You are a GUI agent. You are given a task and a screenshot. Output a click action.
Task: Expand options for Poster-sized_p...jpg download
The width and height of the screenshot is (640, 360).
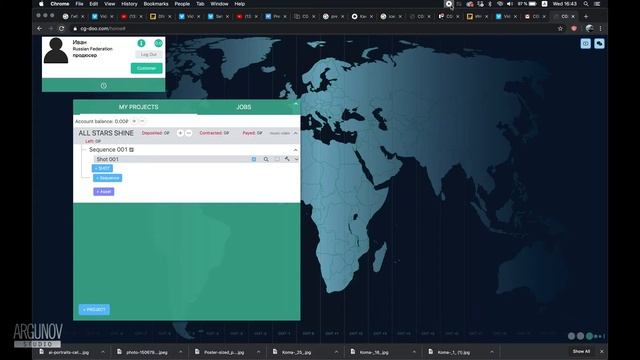[x=258, y=352]
